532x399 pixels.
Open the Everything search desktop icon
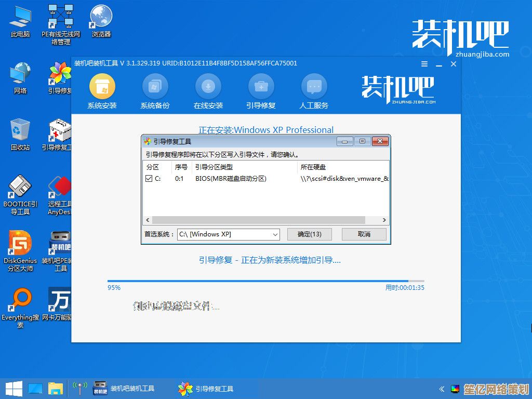coord(20,301)
